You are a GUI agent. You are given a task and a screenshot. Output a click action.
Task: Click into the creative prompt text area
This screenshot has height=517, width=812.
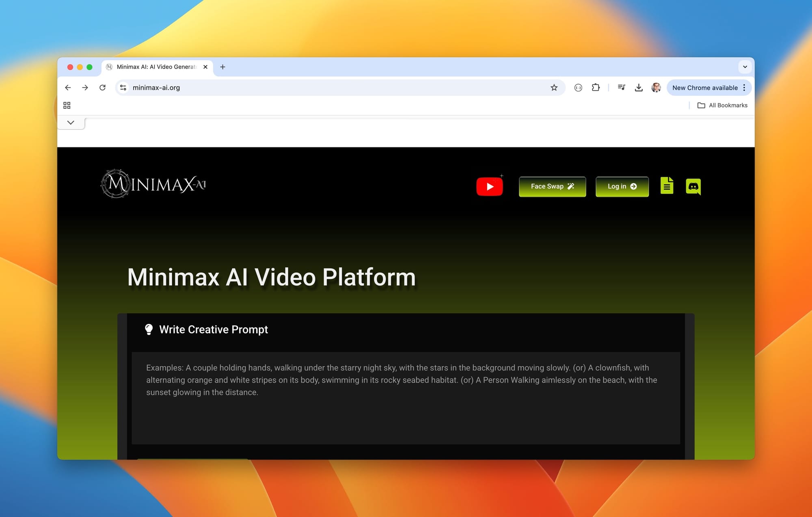click(406, 398)
